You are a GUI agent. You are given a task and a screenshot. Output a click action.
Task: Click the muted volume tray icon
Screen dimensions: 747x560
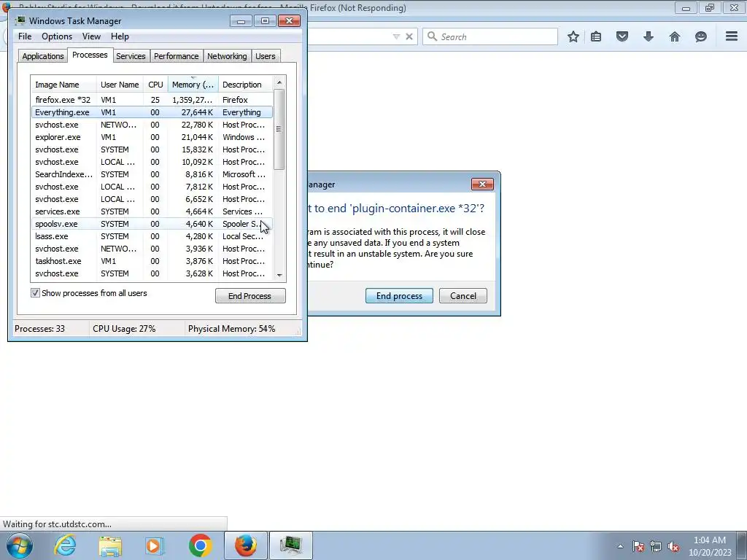673,546
